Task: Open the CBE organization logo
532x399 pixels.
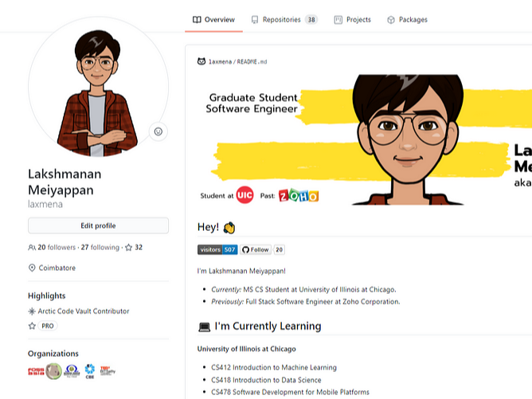Action: pyautogui.click(x=89, y=370)
